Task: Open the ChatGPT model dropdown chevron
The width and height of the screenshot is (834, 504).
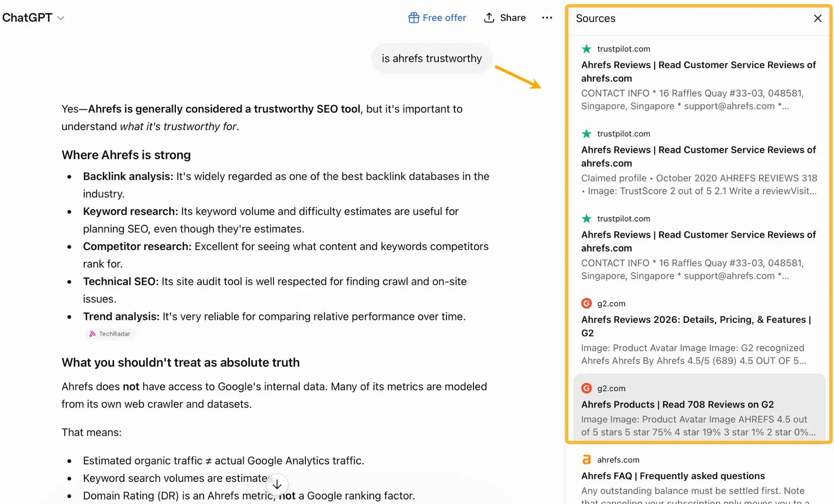Action: (x=61, y=18)
